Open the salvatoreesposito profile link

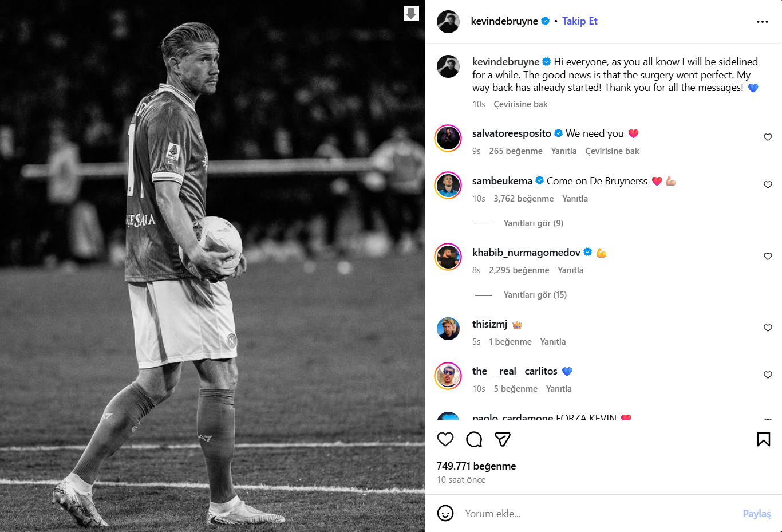(511, 133)
